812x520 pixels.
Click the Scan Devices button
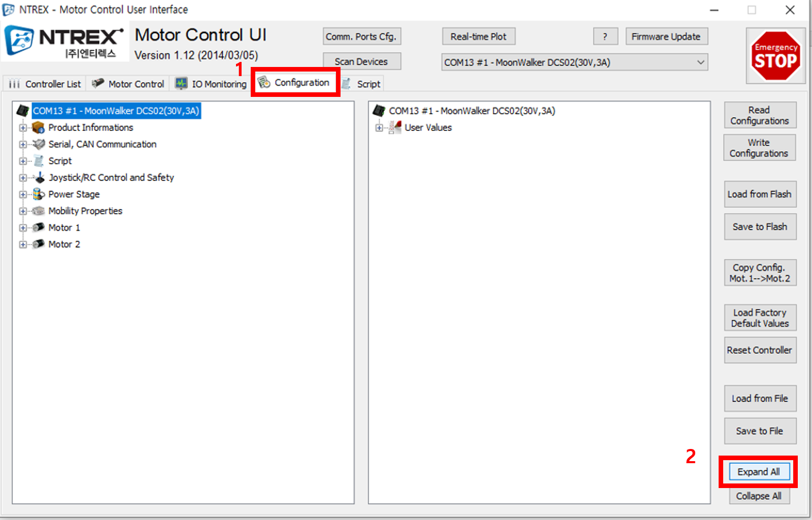[x=361, y=61]
